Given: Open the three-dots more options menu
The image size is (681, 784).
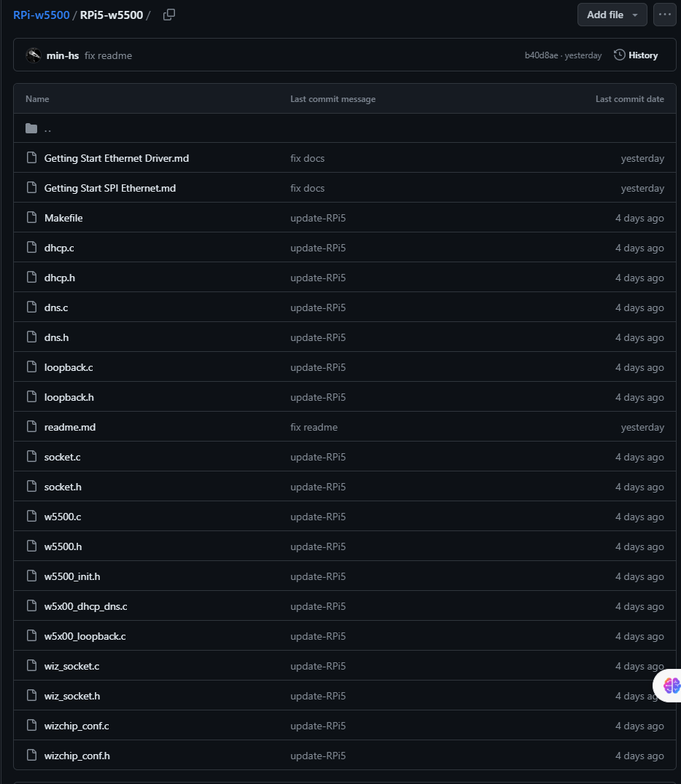Looking at the screenshot, I should coord(664,15).
